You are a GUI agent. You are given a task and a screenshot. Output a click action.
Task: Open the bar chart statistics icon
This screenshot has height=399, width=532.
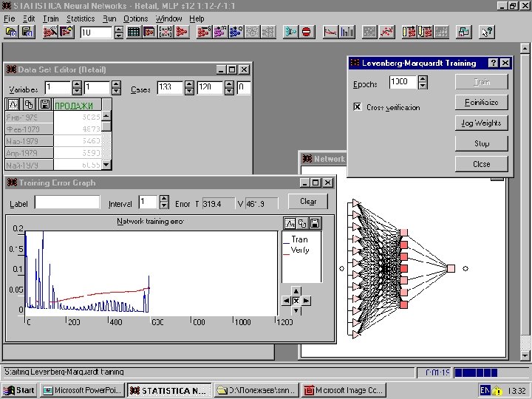pos(347,33)
